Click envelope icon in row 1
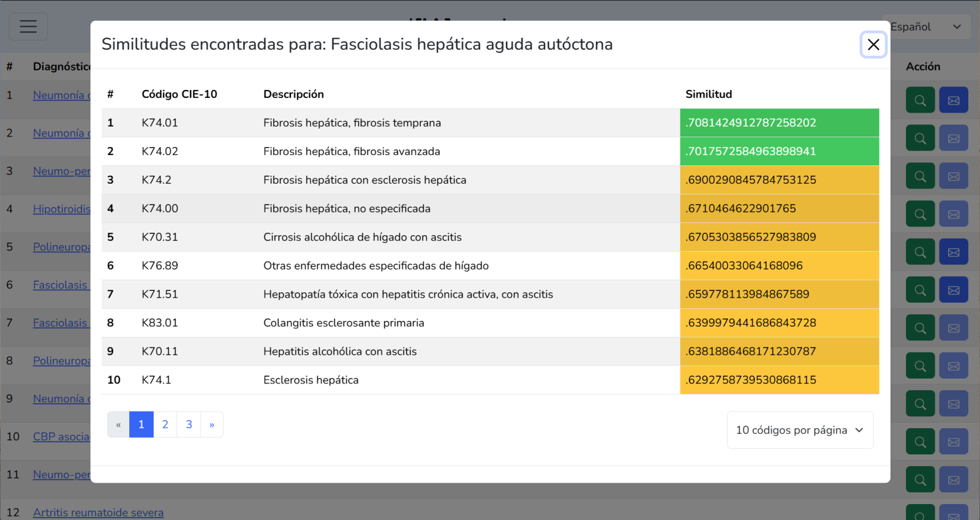 tap(954, 100)
